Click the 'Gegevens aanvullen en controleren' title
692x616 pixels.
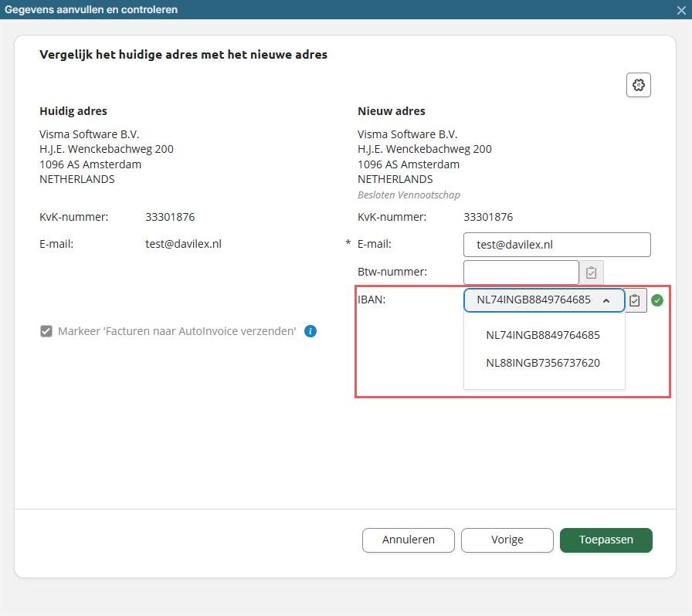coord(91,10)
